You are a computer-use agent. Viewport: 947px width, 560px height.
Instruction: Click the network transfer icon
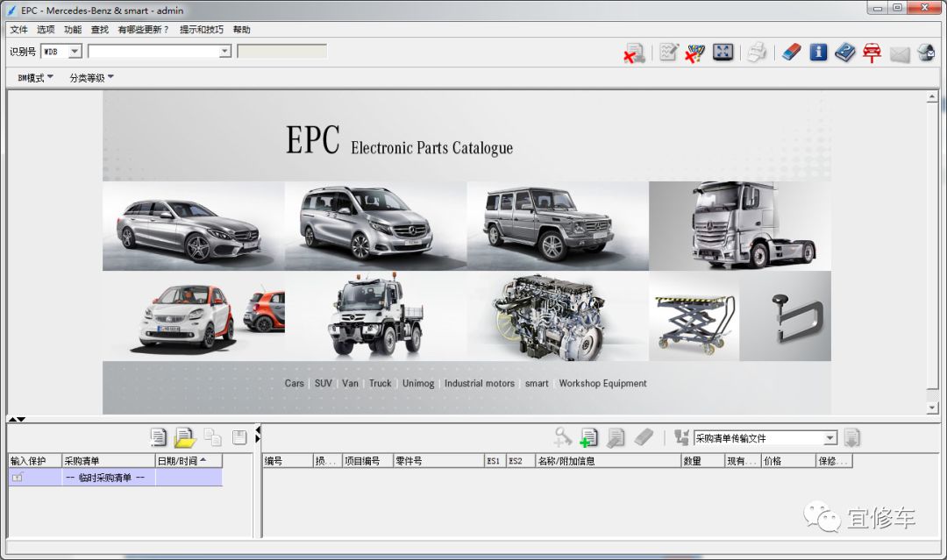tap(682, 437)
